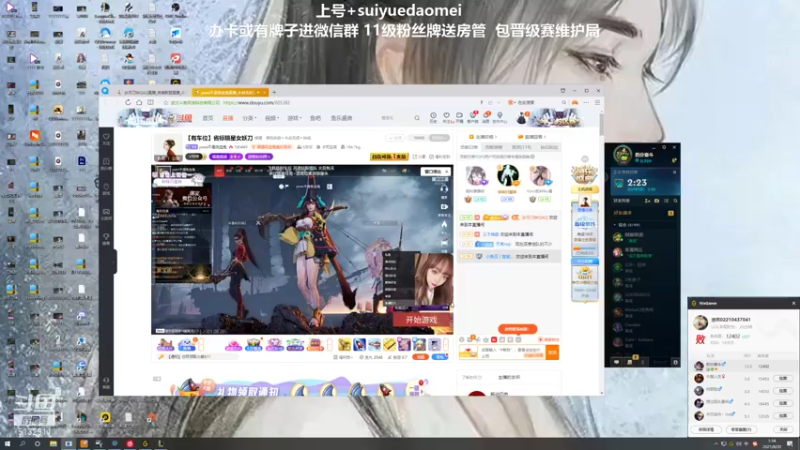This screenshot has width=800, height=450.
Task: Click orange pill button above chat input
Action: pos(517,329)
